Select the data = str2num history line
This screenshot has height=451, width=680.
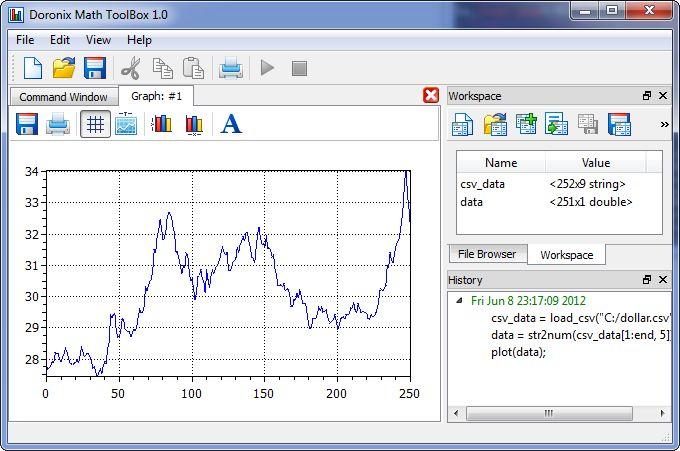coord(581,335)
